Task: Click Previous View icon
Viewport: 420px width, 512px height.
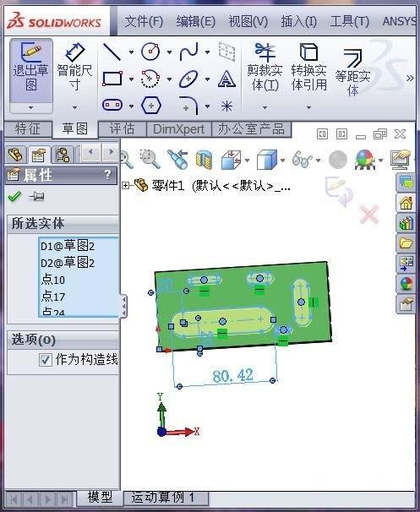Action: click(177, 159)
